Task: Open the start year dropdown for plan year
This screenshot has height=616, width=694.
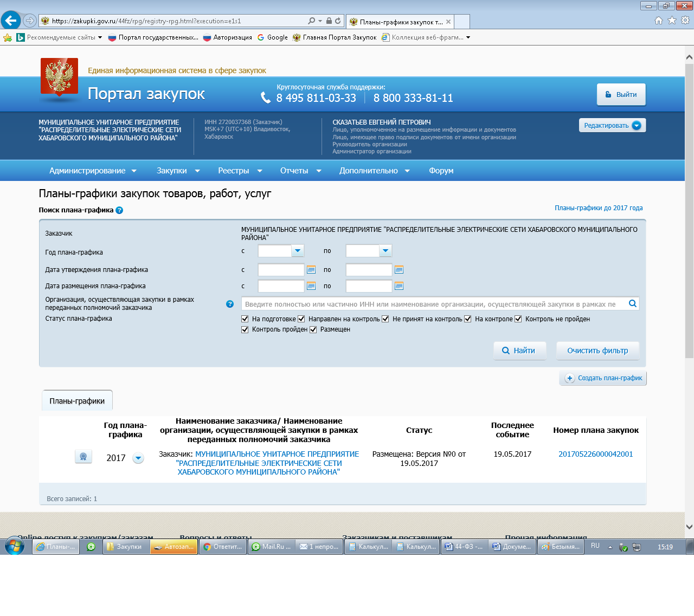Action: (x=298, y=251)
